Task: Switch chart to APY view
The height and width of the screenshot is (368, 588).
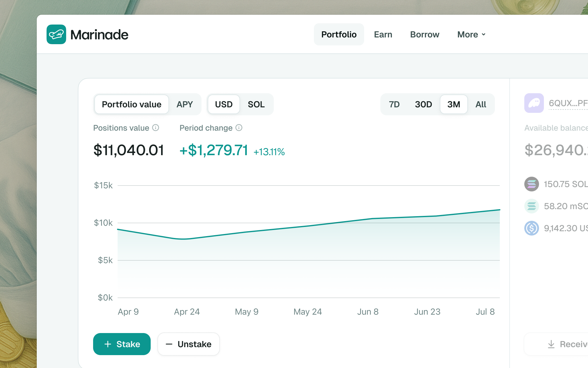Action: pos(185,104)
